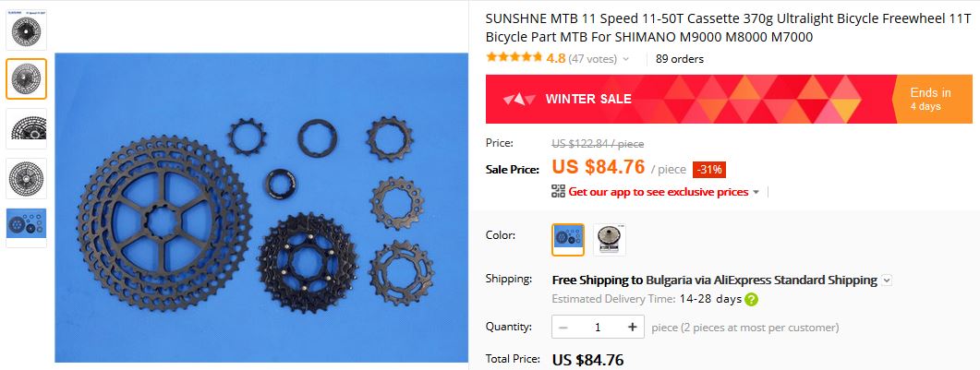The width and height of the screenshot is (980, 370).
Task: Click the five-star rating icons
Action: pyautogui.click(x=514, y=57)
